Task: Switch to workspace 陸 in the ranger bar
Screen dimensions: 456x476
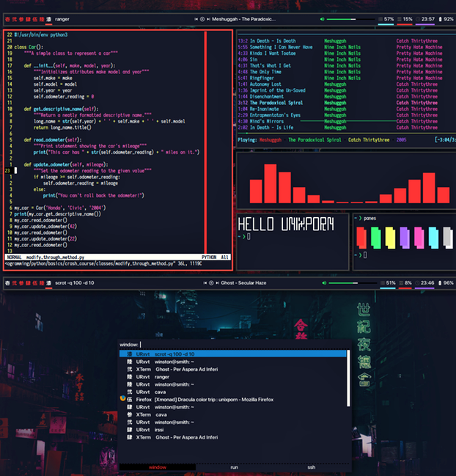Action: coord(42,19)
